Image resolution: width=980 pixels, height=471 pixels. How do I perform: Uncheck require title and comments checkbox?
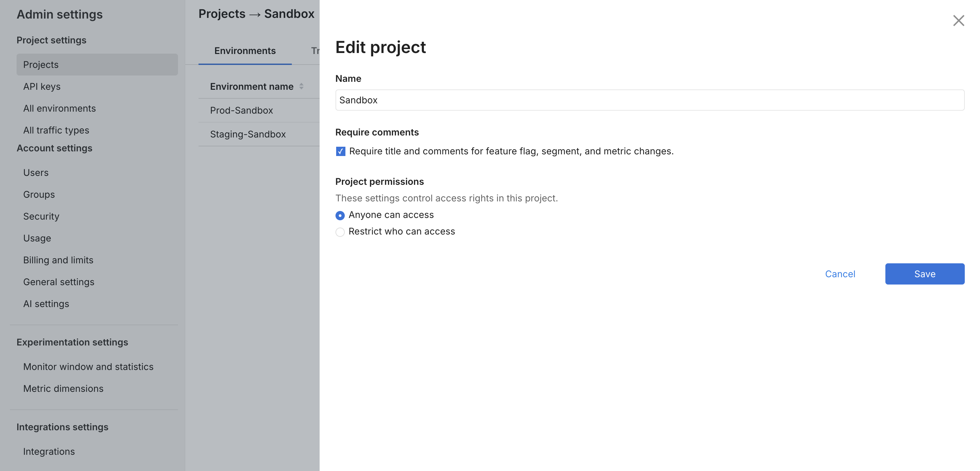point(340,152)
